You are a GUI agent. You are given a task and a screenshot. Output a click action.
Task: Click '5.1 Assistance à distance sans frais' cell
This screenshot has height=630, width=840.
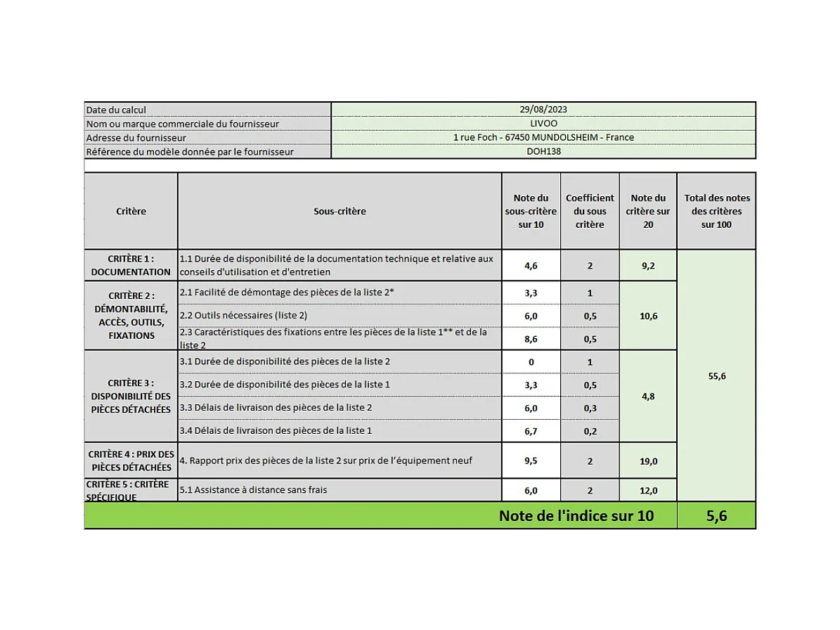[x=340, y=490]
